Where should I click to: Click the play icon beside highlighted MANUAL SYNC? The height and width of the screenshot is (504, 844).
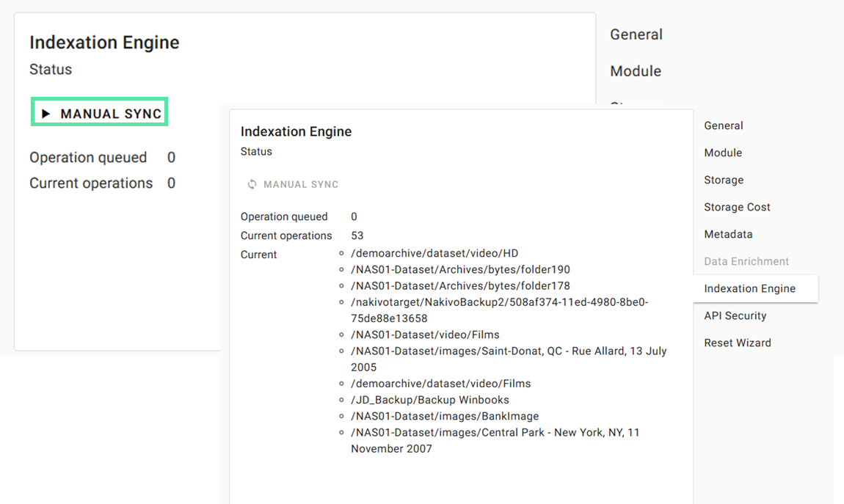click(x=46, y=114)
